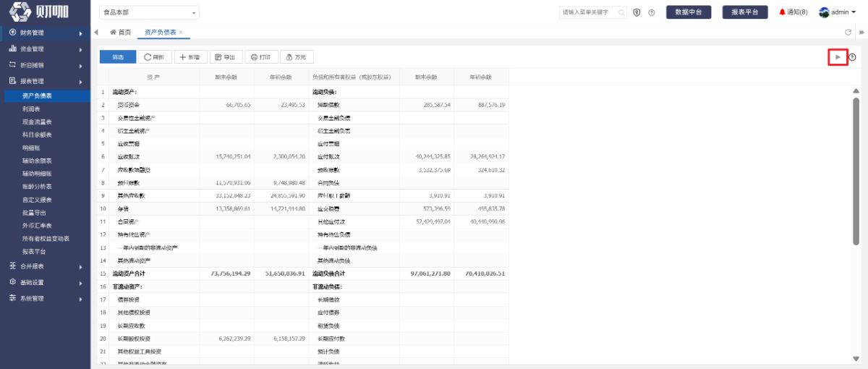The width and height of the screenshot is (868, 369).
Task: Refresh tabs using the circular arrow icon
Action: point(848,33)
